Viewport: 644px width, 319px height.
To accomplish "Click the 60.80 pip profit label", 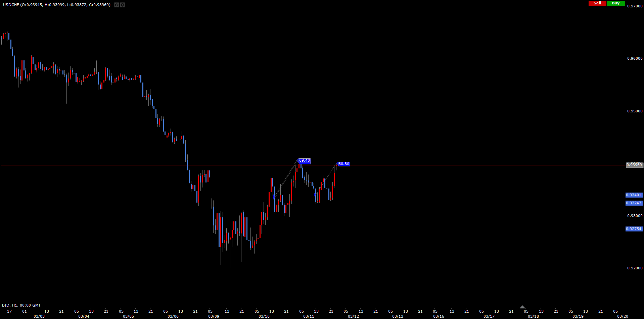I will click(343, 164).
